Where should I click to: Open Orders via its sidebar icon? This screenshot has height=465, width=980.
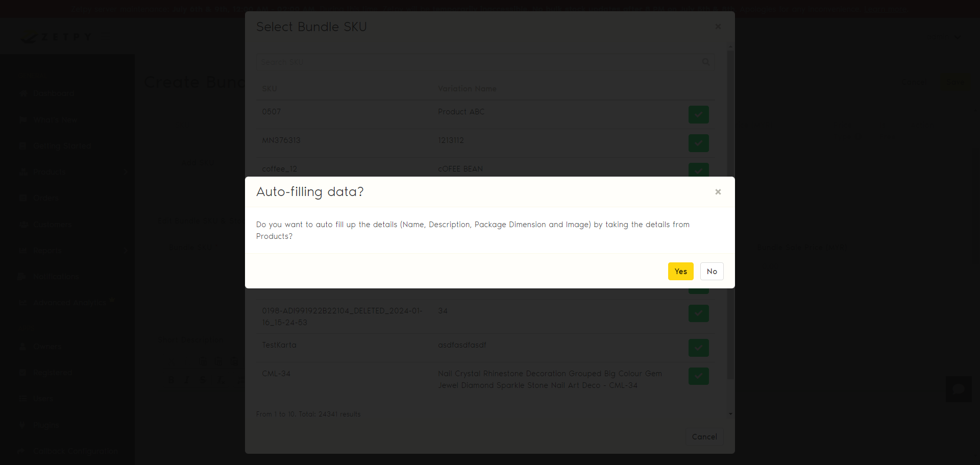point(23,198)
